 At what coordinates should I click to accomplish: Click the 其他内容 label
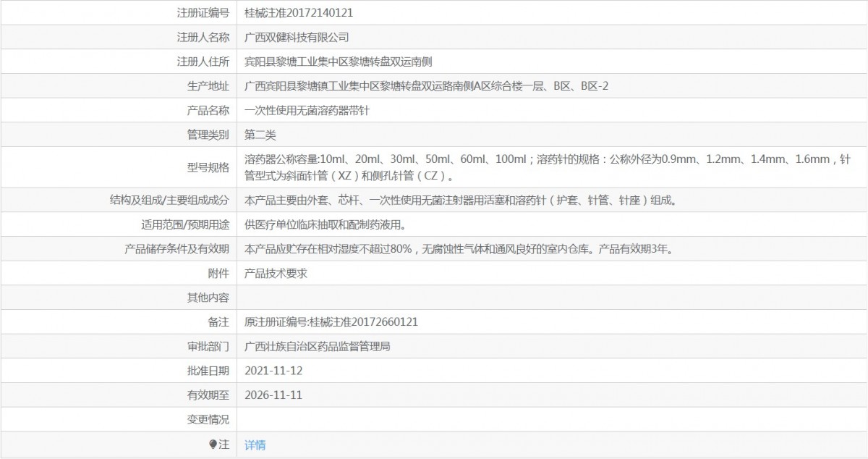pyautogui.click(x=208, y=298)
